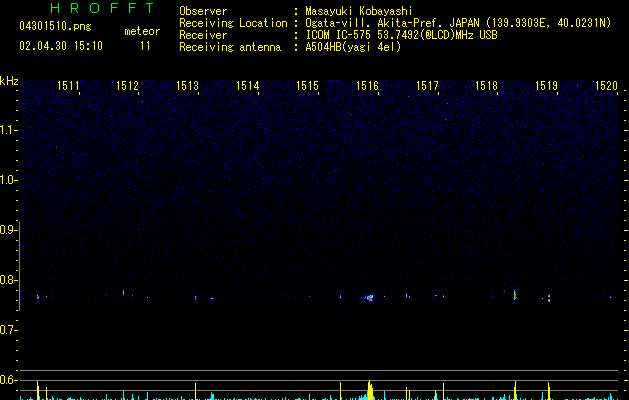This screenshot has height=400, width=629.
Task: Click the date stamp 02.04.30 15:10
Action: (x=61, y=46)
